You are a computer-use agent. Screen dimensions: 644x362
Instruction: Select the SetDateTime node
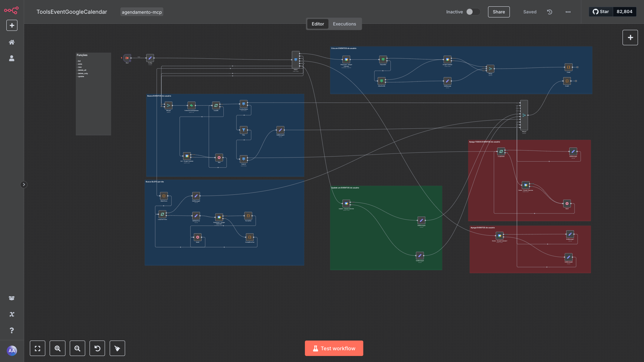196,216
